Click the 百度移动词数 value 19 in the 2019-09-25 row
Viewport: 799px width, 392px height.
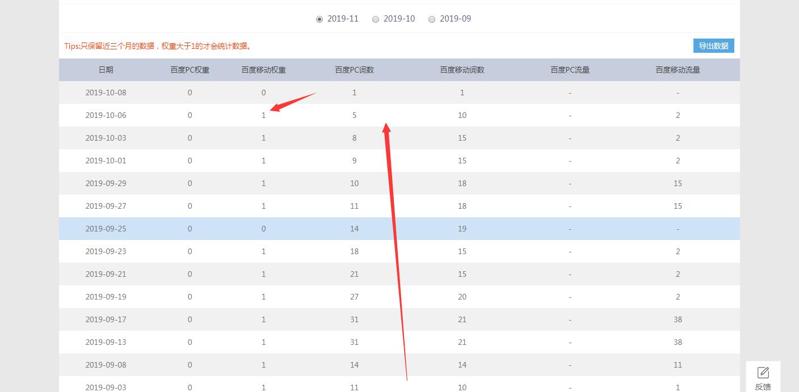(x=462, y=229)
